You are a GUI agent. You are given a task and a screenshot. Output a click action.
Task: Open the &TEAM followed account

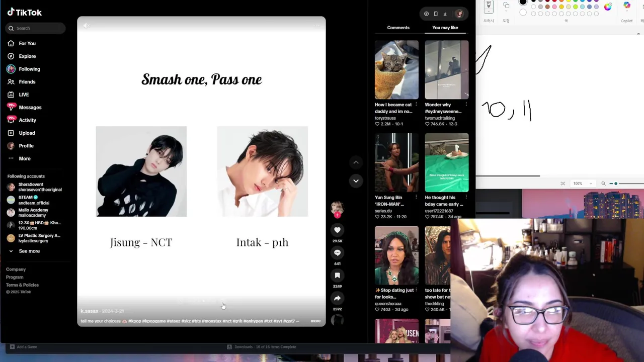(x=34, y=200)
